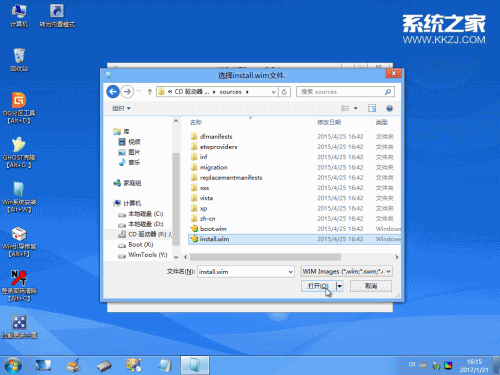Open the dialog help icon
The width and height of the screenshot is (500, 375).
389,108
